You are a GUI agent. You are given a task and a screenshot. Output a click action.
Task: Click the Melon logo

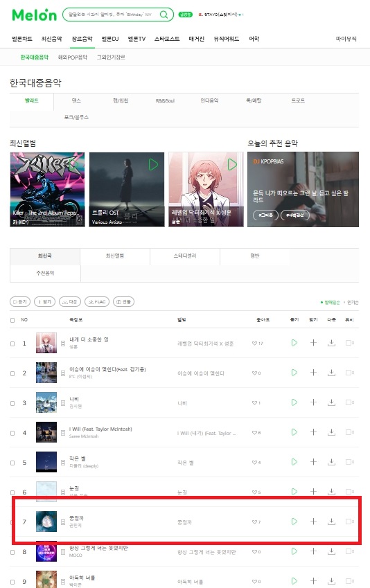coord(34,15)
